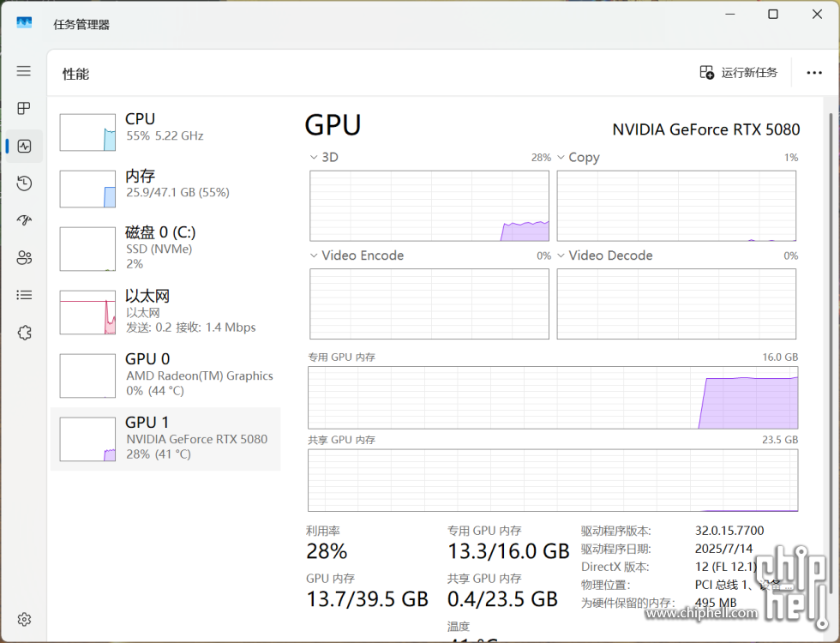Select the Performance page icon
Image resolution: width=840 pixels, height=643 pixels.
pyautogui.click(x=24, y=146)
